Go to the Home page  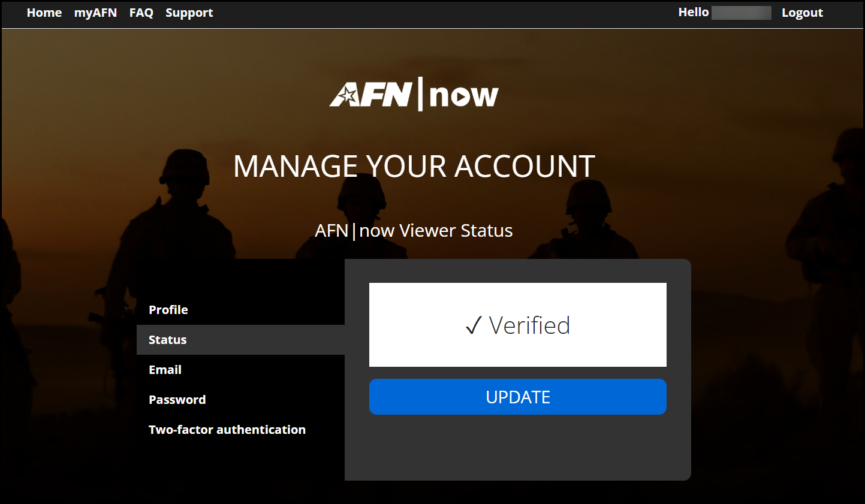[x=44, y=13]
